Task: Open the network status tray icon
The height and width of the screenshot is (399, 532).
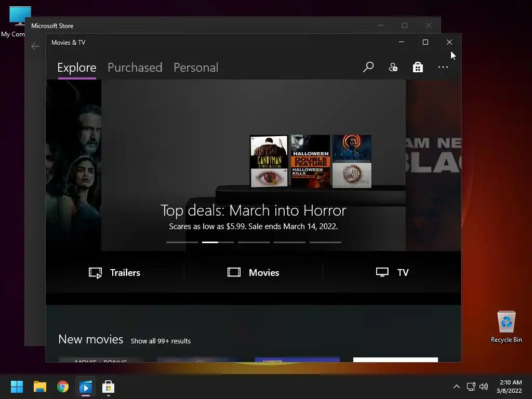Action: point(471,387)
